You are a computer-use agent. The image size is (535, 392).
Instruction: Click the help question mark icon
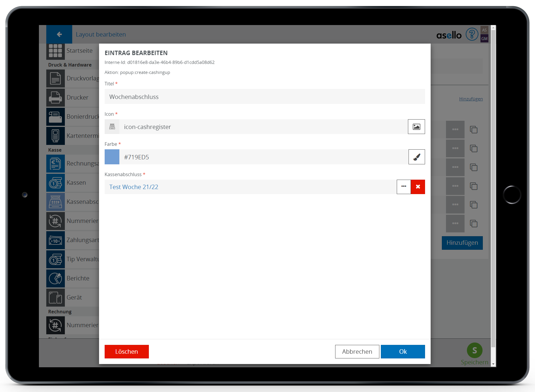tap(472, 34)
